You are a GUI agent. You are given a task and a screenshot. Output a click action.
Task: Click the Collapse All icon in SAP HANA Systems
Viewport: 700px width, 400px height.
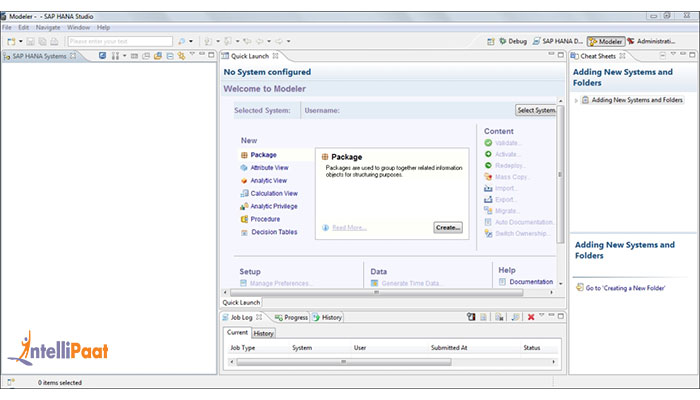(170, 56)
